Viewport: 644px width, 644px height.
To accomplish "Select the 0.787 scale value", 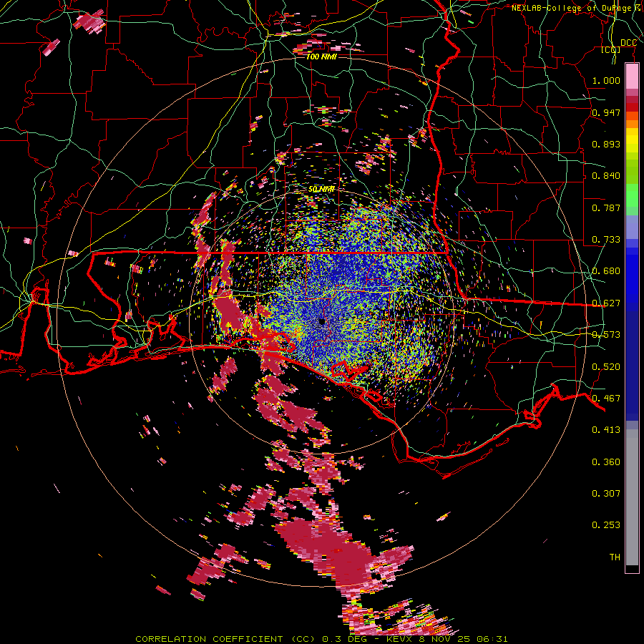I will (606, 208).
